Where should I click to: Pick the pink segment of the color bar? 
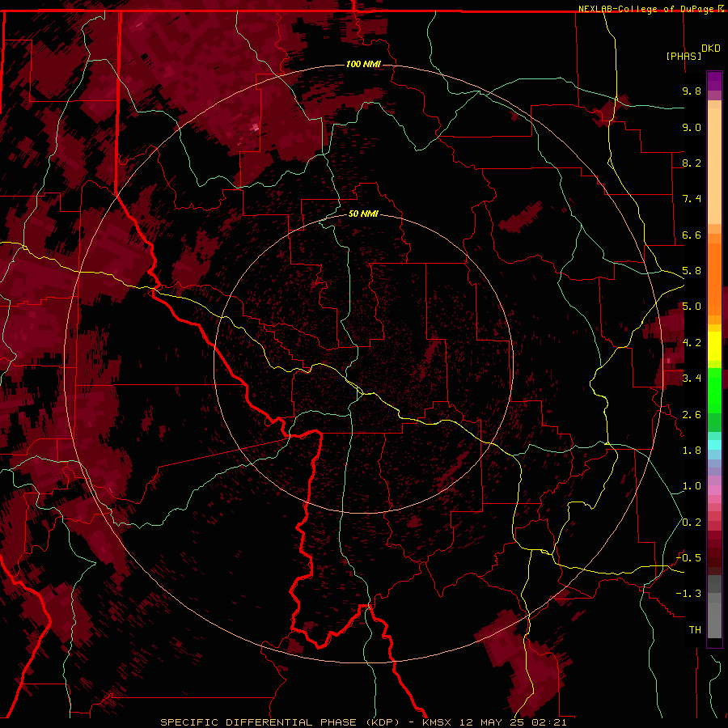(x=714, y=490)
